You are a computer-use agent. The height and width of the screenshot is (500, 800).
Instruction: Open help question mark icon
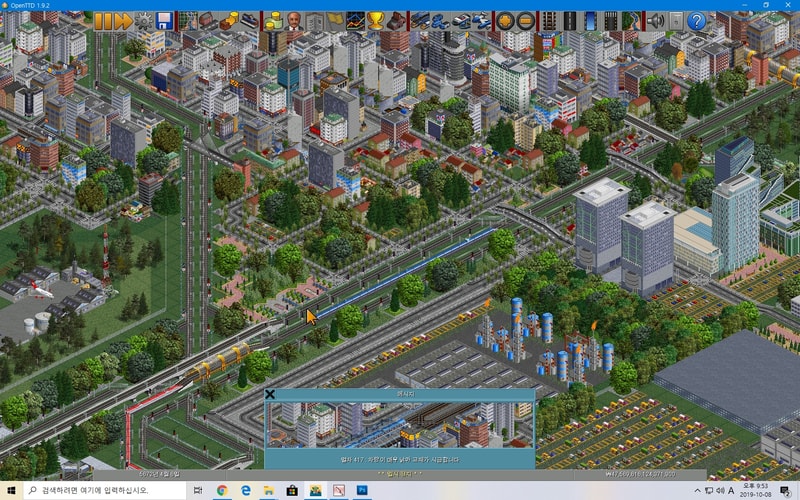pos(696,21)
